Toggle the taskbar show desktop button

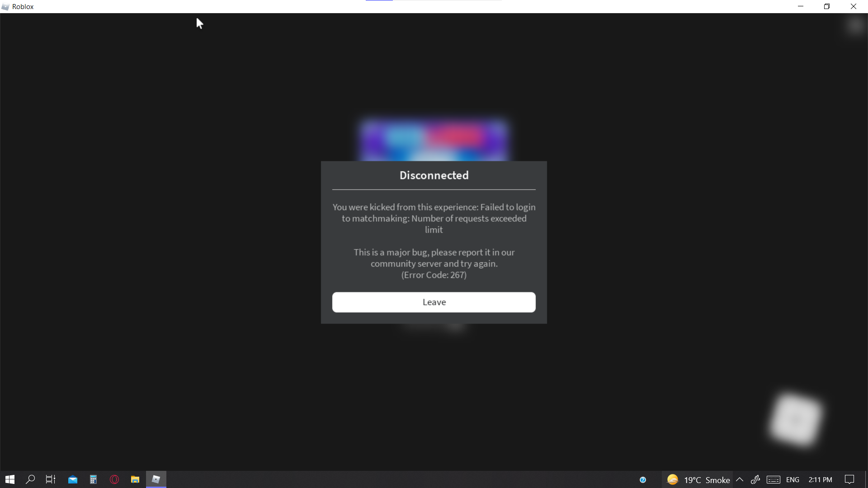[x=866, y=480]
